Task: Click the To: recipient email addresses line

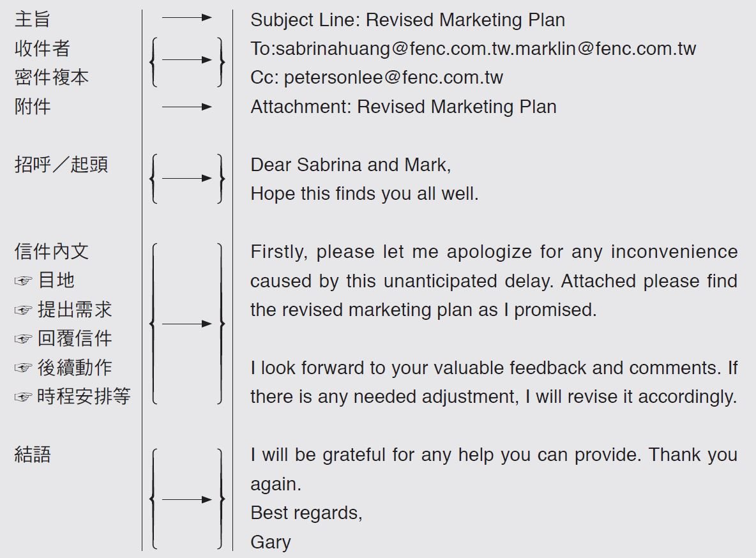Action: [472, 49]
